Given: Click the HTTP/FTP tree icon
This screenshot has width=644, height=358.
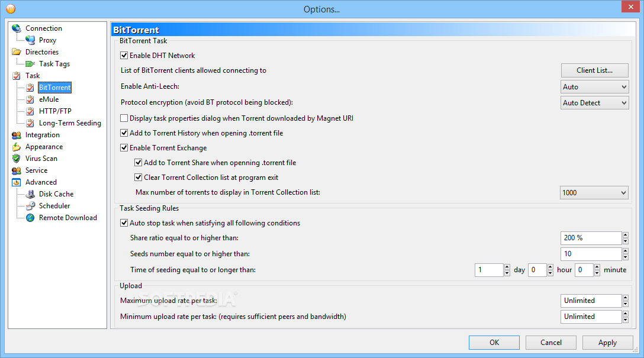Looking at the screenshot, I should coord(30,111).
